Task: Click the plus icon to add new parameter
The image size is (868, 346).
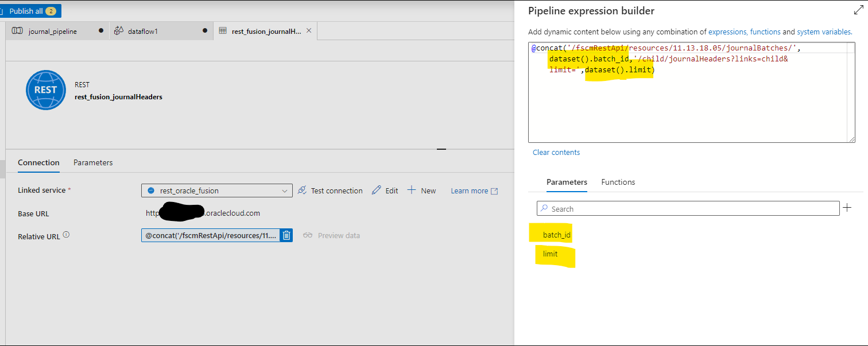Action: click(x=847, y=208)
